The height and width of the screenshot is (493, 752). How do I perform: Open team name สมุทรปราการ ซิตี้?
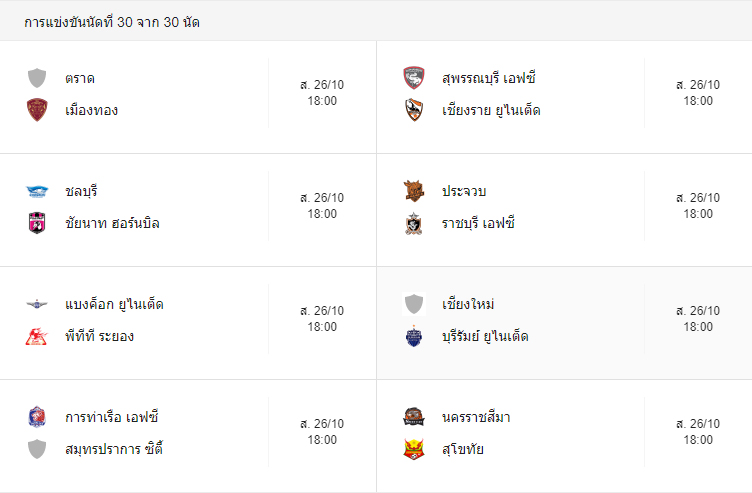pyautogui.click(x=114, y=449)
